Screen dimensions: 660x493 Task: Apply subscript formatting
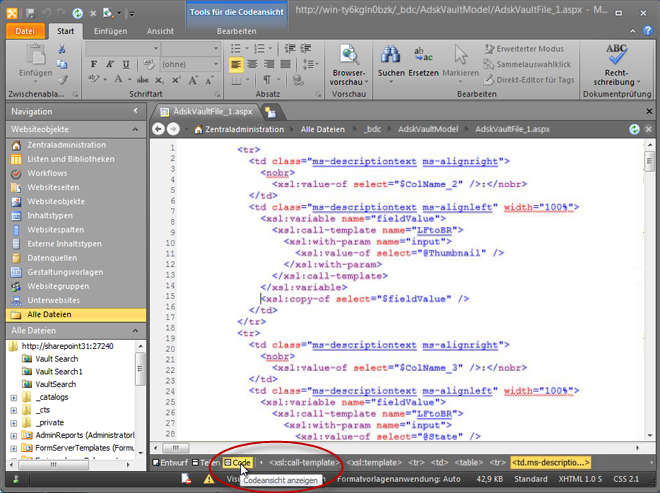click(159, 80)
